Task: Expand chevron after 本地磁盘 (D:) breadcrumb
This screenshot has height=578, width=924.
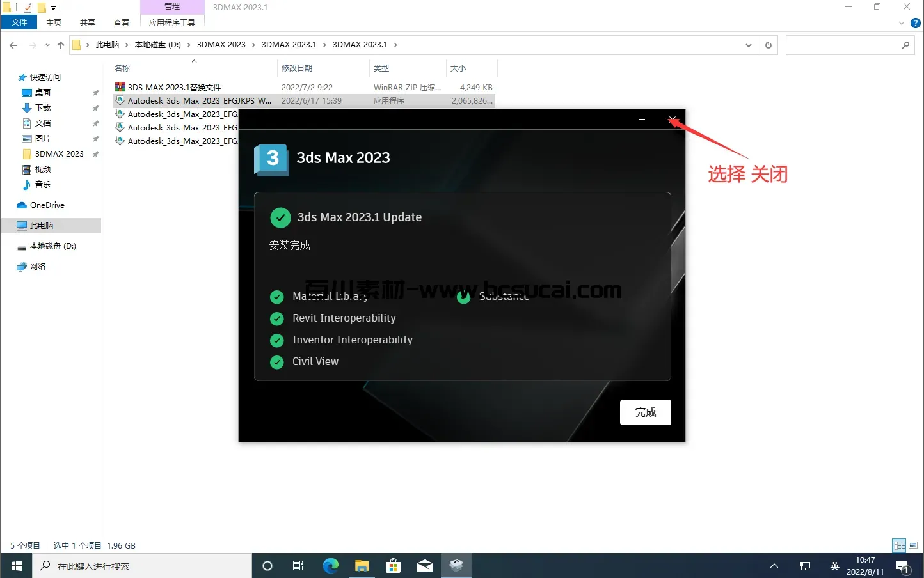Action: tap(189, 45)
